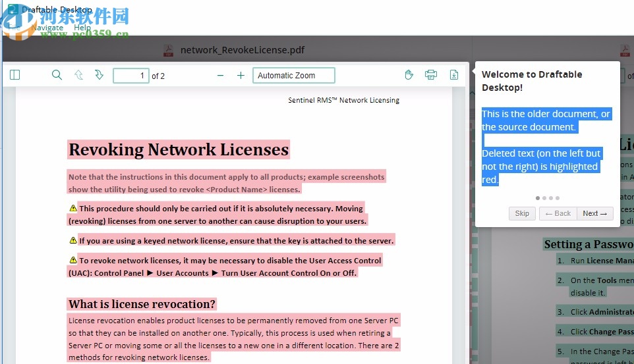Open the Automatic Zoom dropdown
634x364 pixels.
click(x=294, y=76)
